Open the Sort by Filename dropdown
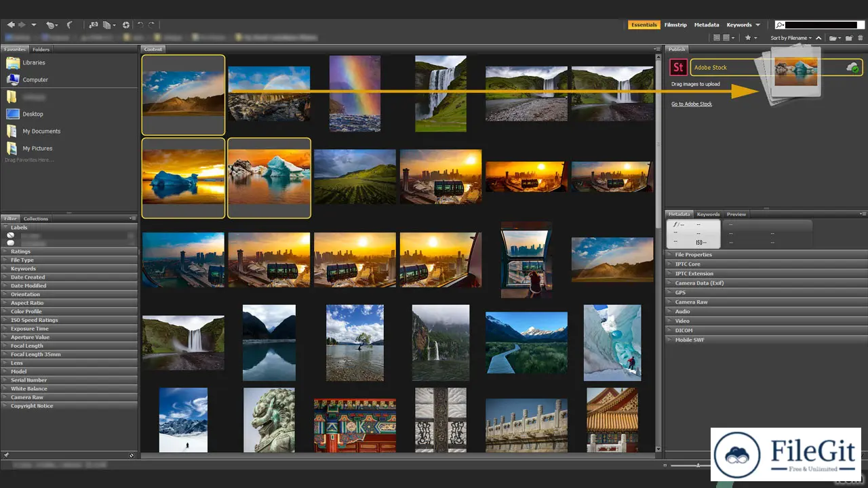This screenshot has width=868, height=488. (791, 38)
